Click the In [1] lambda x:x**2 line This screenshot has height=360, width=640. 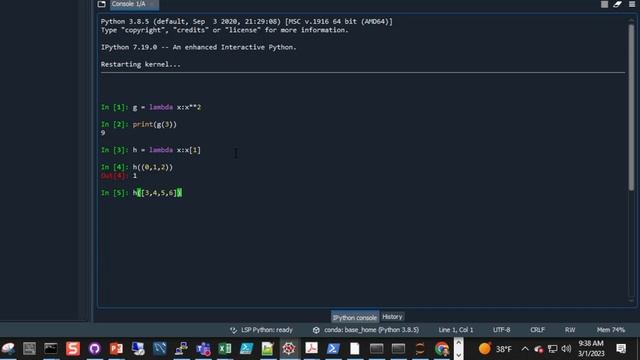151,107
